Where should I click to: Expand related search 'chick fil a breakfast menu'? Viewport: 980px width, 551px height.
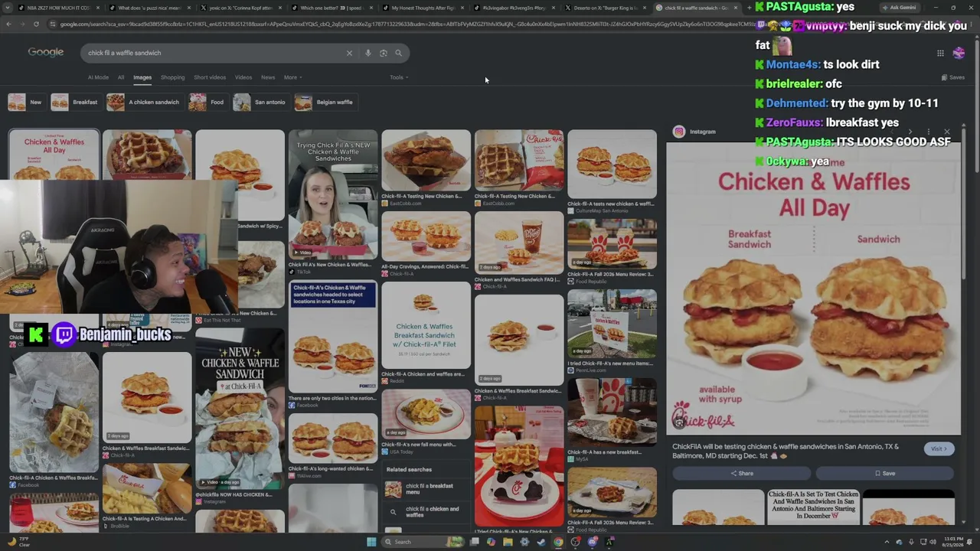pos(425,489)
